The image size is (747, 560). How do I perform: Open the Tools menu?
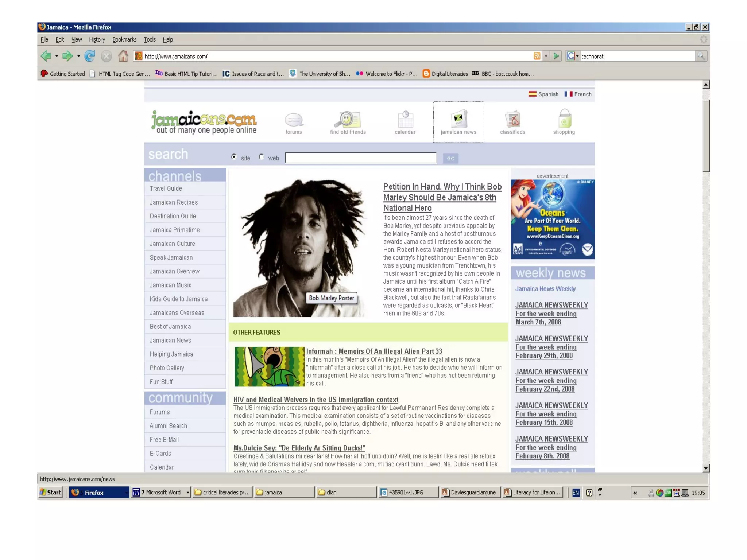tap(150, 39)
